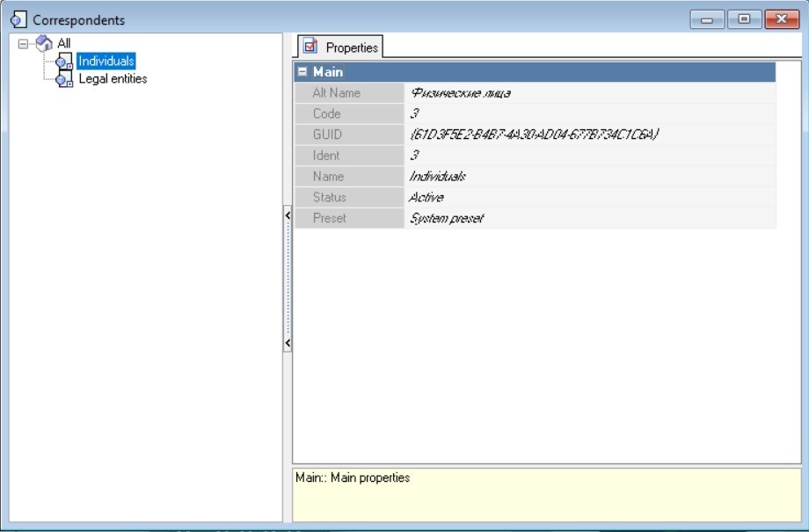Click the Preset value System preset

[447, 218]
